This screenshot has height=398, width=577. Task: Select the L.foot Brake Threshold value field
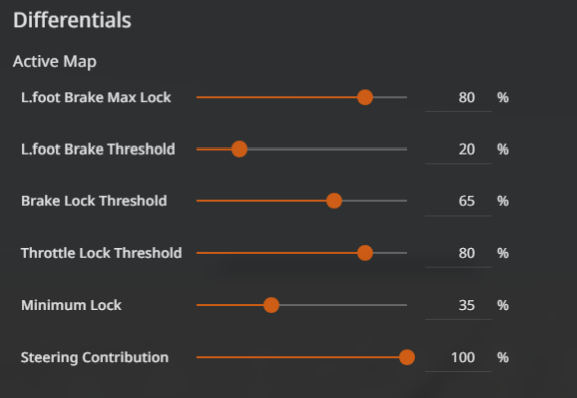458,150
